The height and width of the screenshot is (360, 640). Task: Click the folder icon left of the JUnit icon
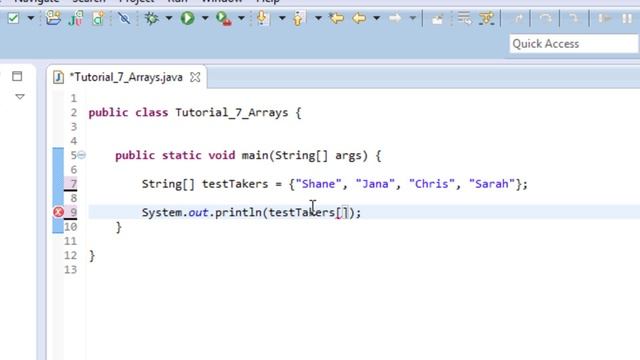click(53, 18)
